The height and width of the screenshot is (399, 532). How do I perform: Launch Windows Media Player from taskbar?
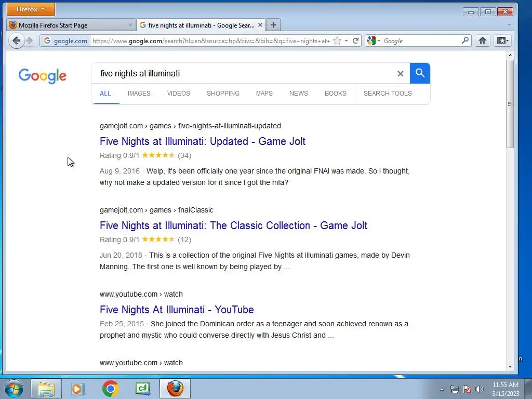(78, 389)
